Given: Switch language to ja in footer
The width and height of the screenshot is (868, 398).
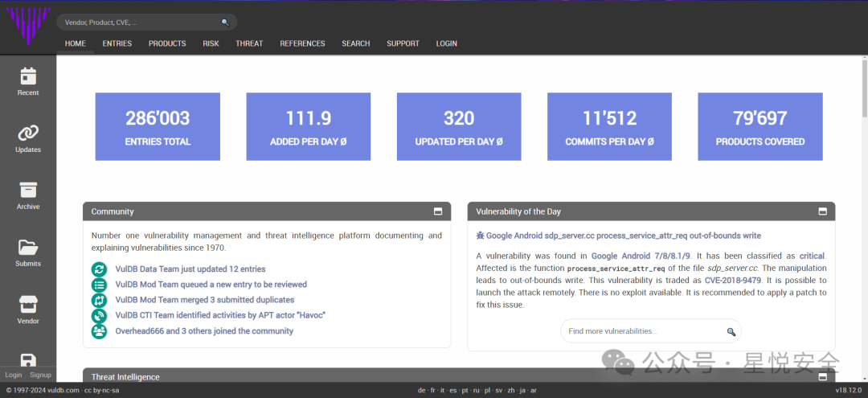Looking at the screenshot, I should click(x=524, y=390).
